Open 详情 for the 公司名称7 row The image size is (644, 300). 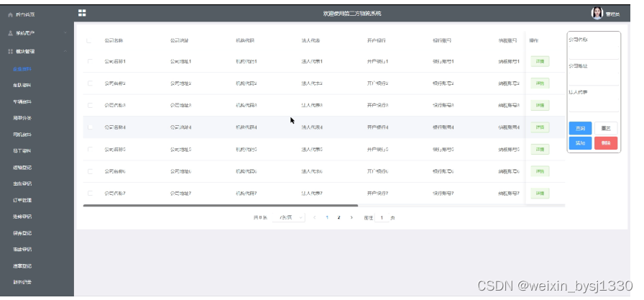tap(540, 193)
